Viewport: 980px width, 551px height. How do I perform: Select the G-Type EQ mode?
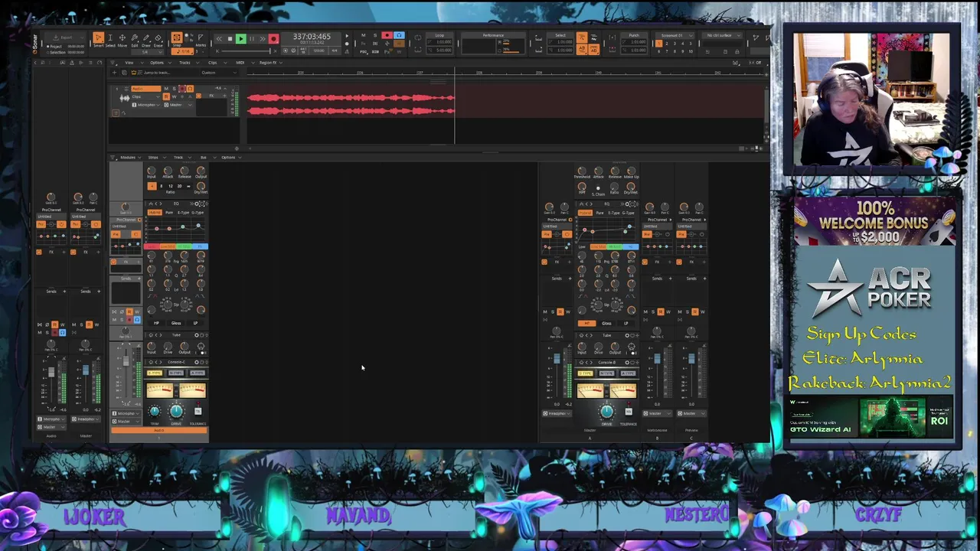198,213
